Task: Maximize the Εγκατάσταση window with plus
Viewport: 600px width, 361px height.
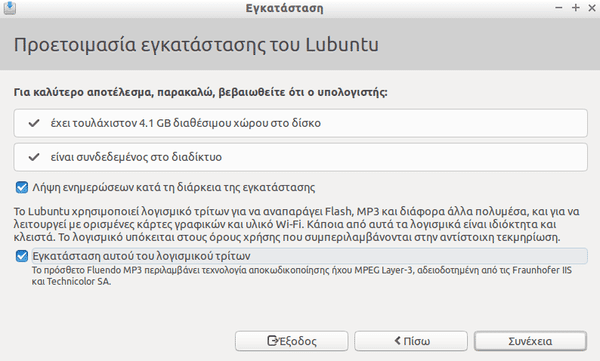Action: (576, 8)
